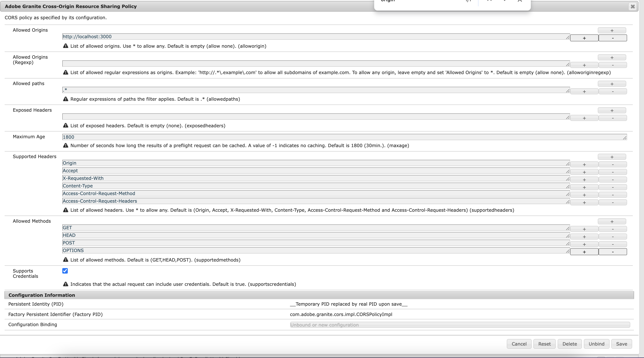Remove the Accept supported header
This screenshot has height=358, width=644.
613,172
